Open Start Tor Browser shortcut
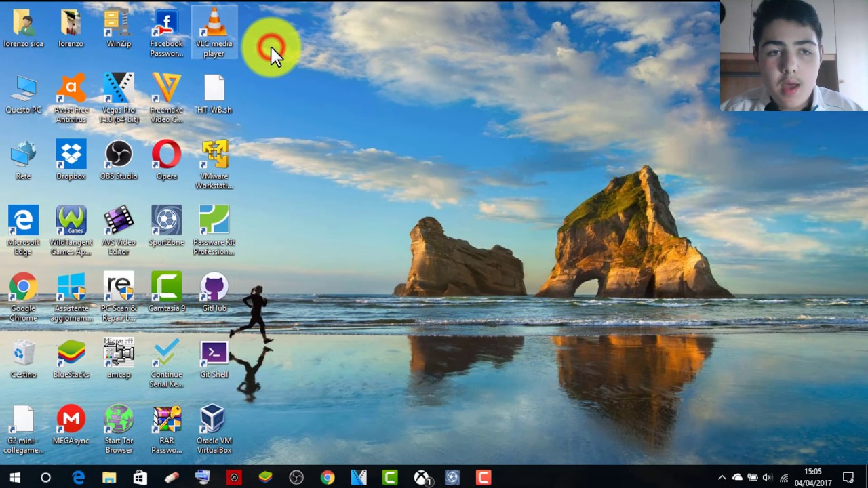 coord(119,430)
